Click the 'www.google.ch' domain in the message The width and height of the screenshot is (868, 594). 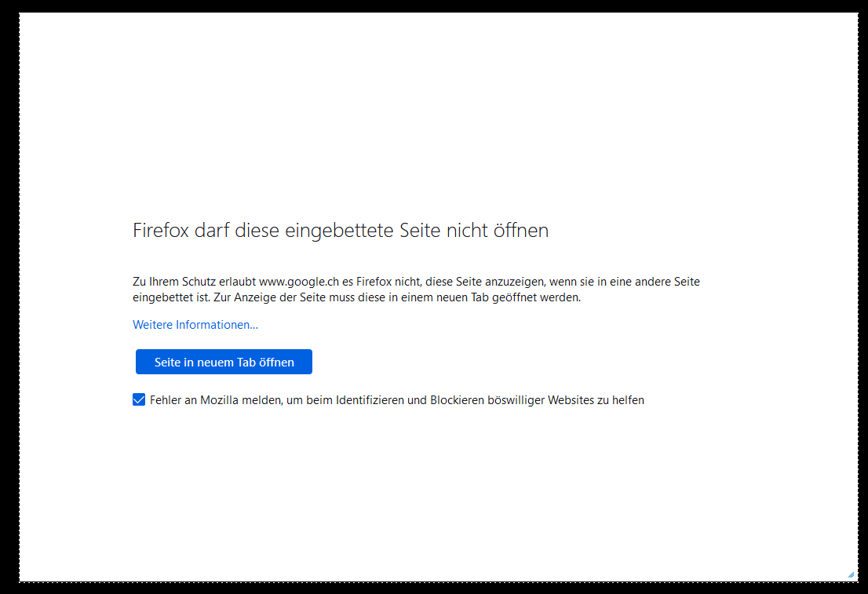299,282
